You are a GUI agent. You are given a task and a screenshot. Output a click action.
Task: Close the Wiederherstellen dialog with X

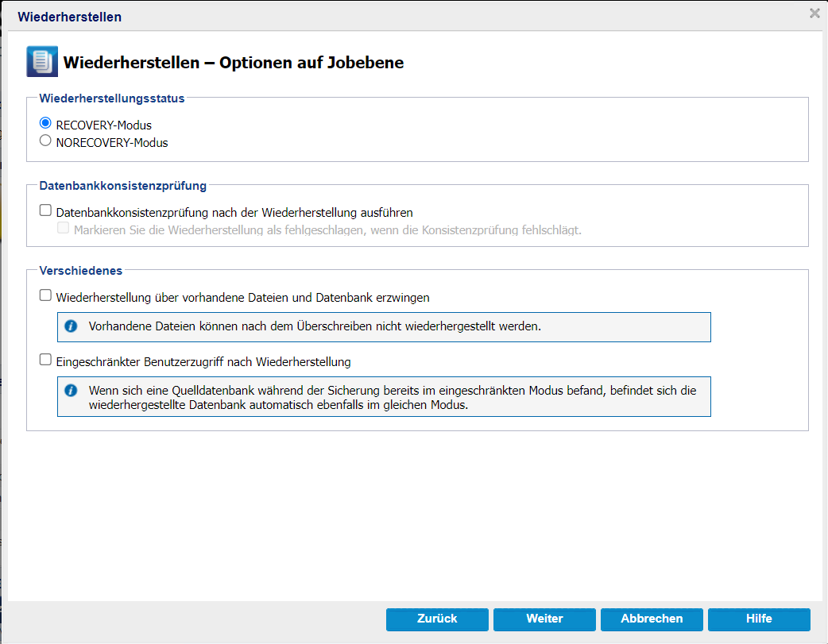click(x=814, y=13)
